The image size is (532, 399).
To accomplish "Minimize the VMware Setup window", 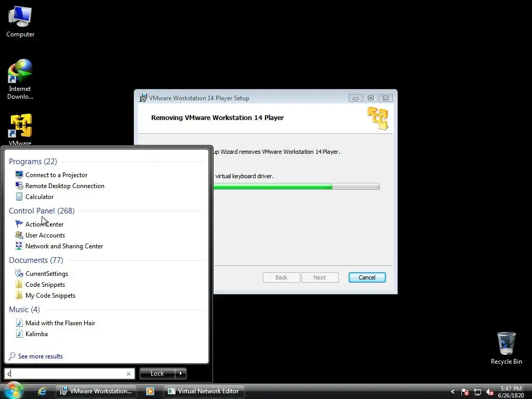I will (355, 98).
